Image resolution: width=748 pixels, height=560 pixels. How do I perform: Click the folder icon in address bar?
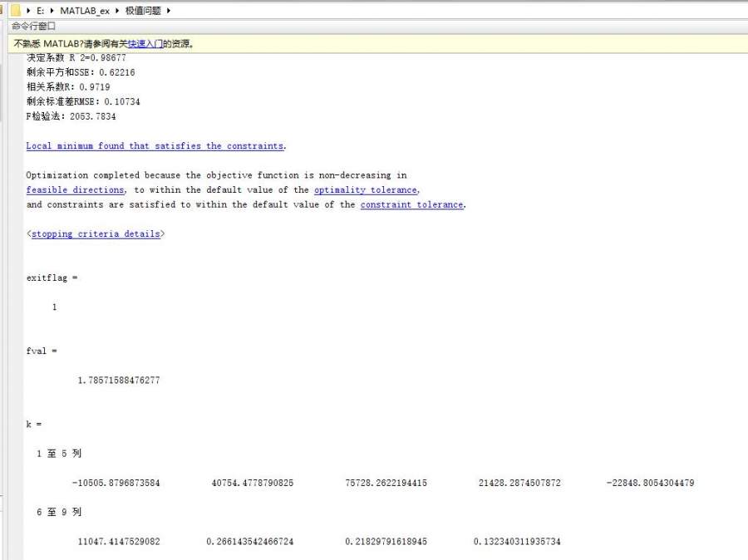coord(16,10)
